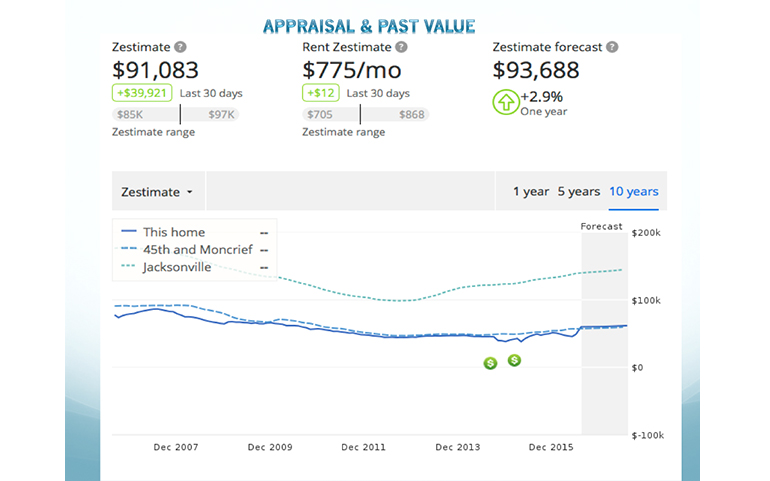Click the left green dollar sale marker
Viewport: 770px width, 481px height.
[490, 363]
